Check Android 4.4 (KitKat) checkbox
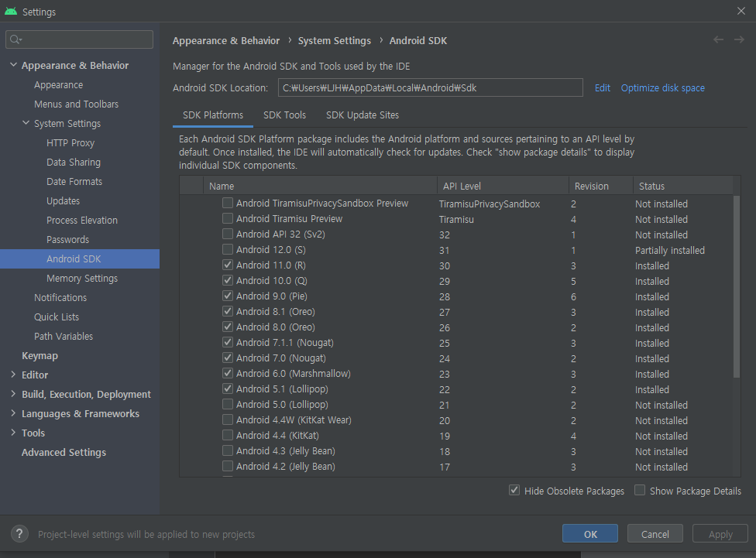 [228, 435]
